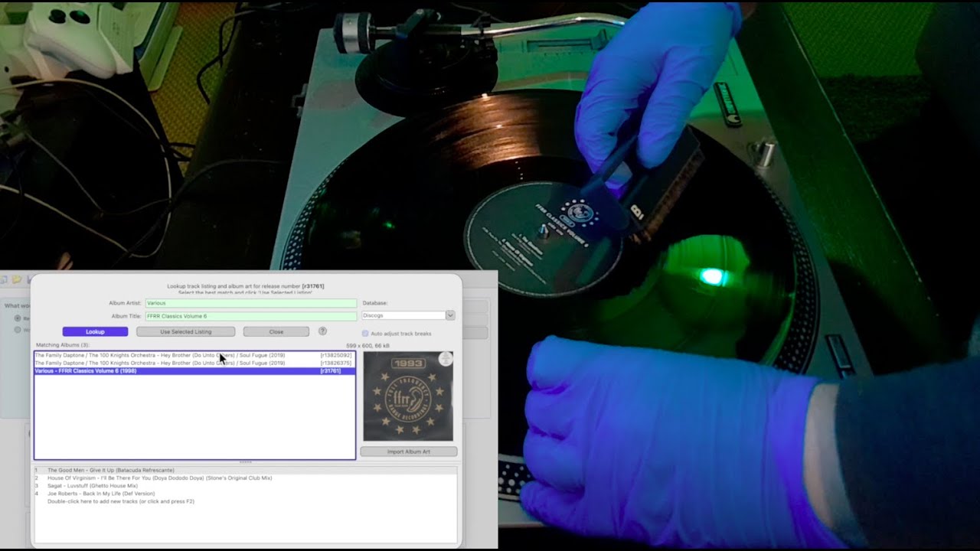Select the FFRR 1993 album art thumbnail
Image resolution: width=980 pixels, height=551 pixels.
coord(408,396)
